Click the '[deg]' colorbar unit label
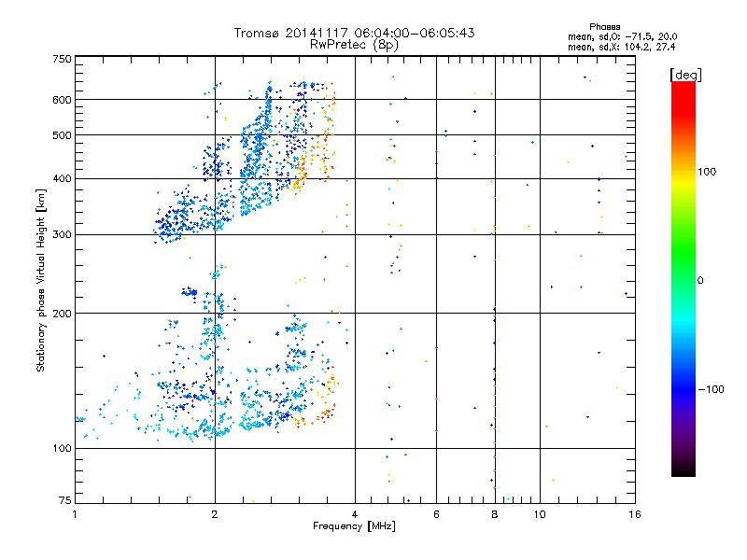 pos(685,75)
